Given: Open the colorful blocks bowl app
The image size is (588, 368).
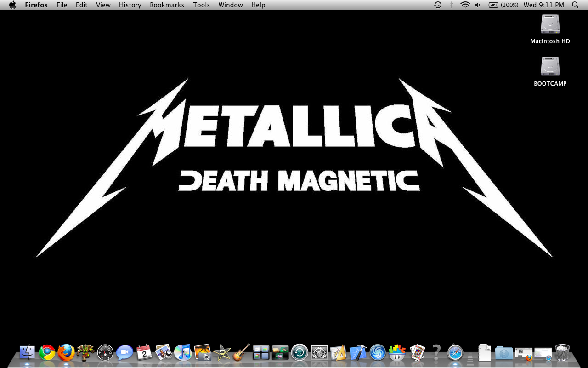Looking at the screenshot, I should [x=397, y=353].
